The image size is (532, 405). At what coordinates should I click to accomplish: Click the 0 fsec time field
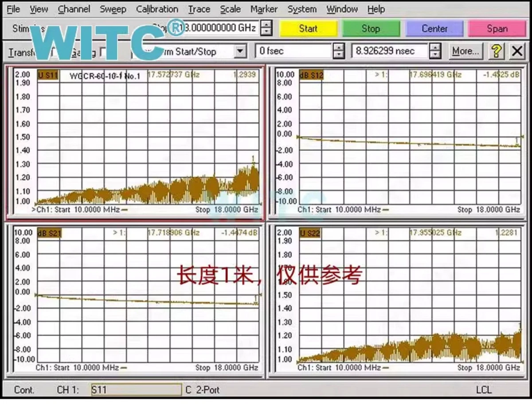point(293,51)
